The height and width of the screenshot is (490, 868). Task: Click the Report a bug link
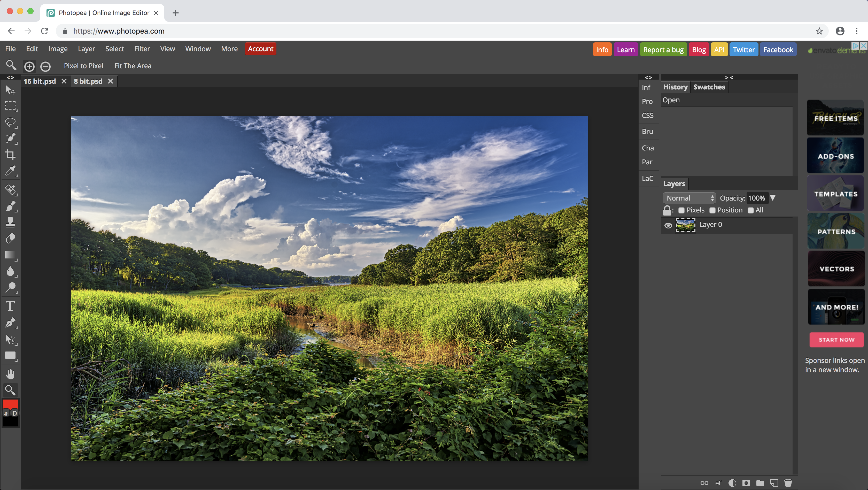pos(663,50)
